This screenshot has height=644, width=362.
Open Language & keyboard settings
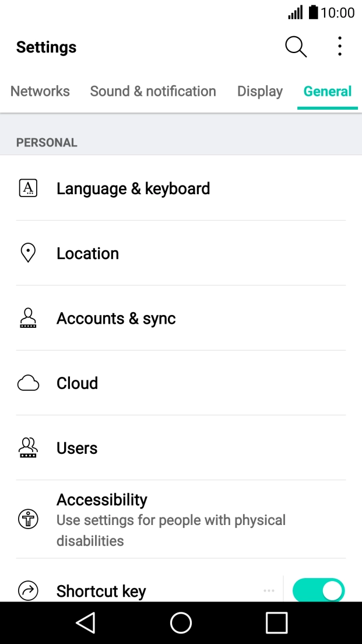coord(133,188)
